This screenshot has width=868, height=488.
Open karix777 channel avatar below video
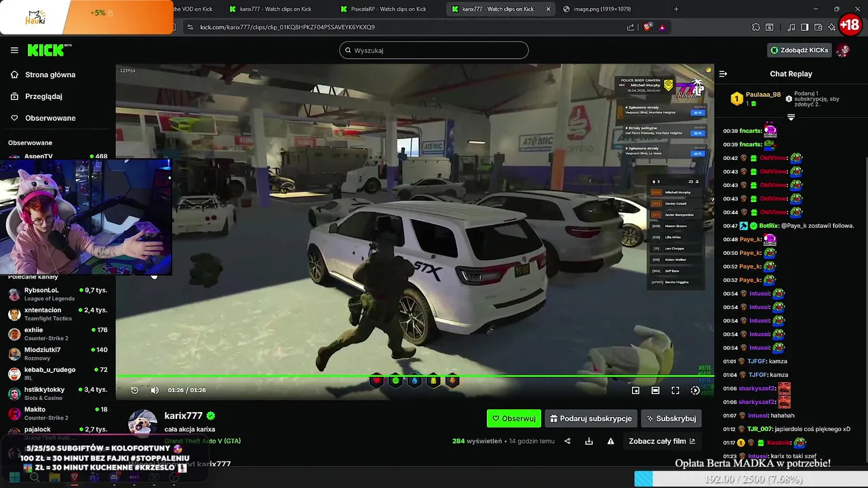click(x=143, y=424)
